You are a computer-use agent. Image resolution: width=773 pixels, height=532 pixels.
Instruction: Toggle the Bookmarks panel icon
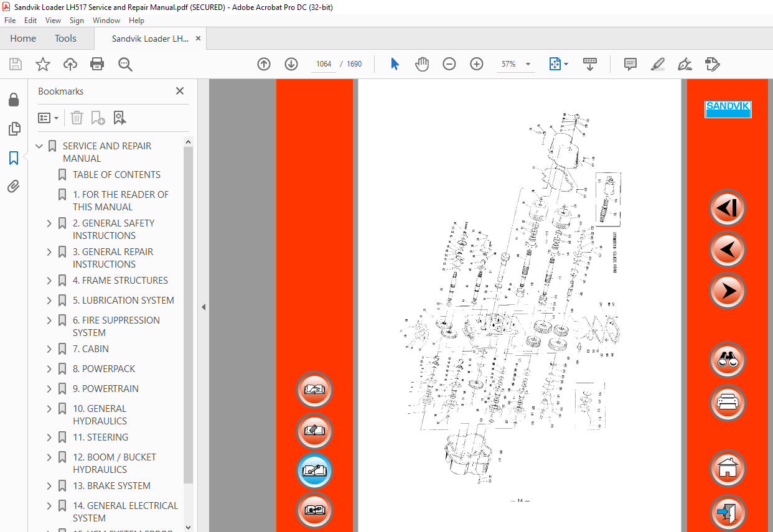click(x=14, y=158)
